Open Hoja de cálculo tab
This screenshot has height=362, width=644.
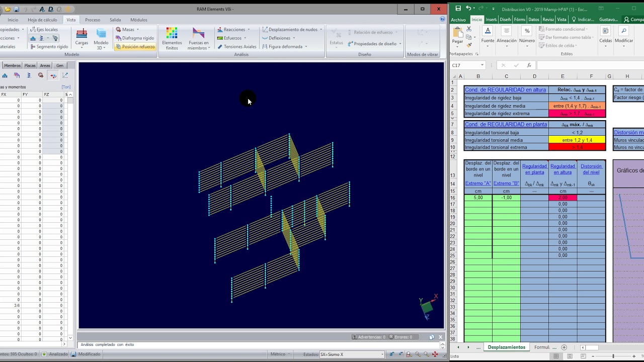coord(42,20)
